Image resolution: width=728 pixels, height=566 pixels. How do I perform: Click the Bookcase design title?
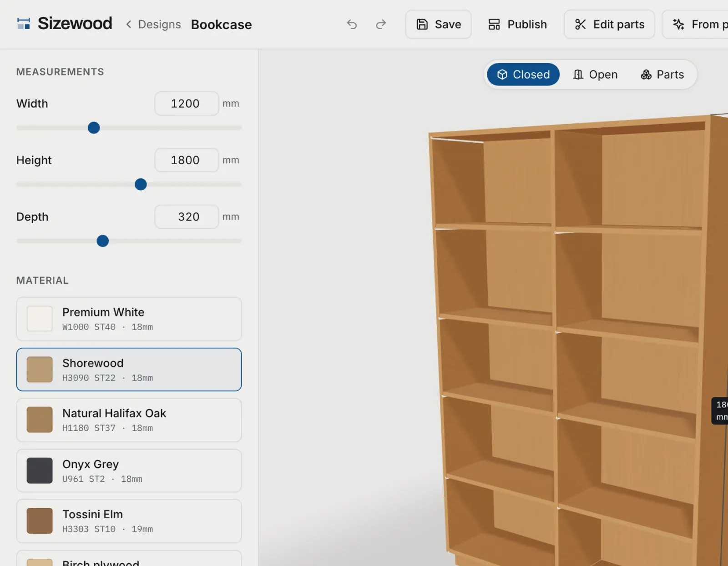coord(221,25)
